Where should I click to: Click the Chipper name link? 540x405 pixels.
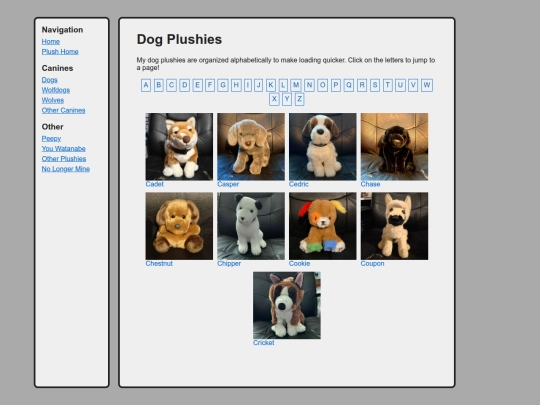[x=229, y=263]
